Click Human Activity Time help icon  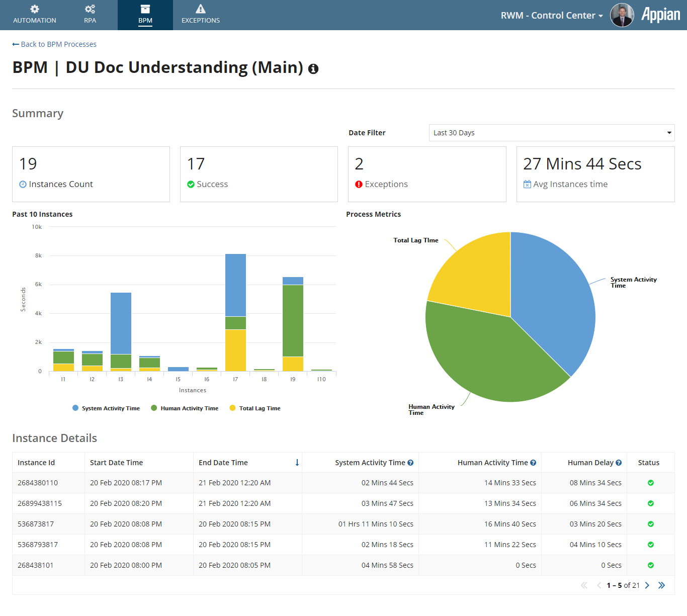(x=533, y=463)
